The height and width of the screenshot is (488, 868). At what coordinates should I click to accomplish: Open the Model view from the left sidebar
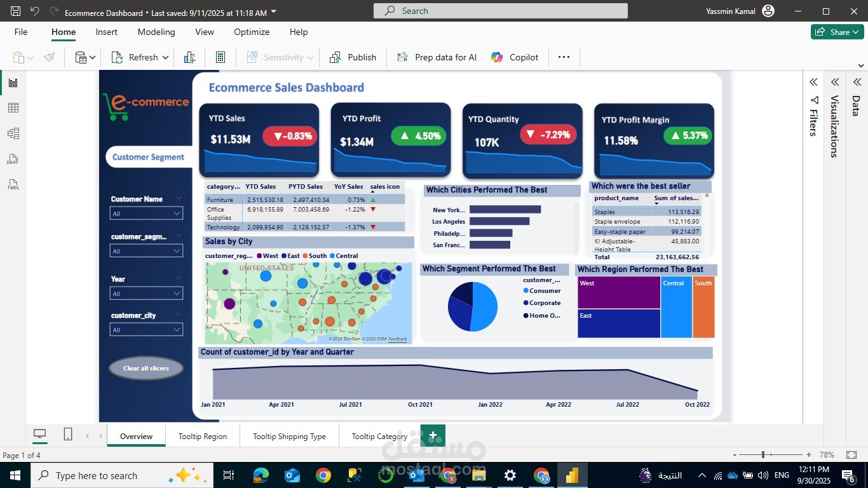pyautogui.click(x=13, y=133)
